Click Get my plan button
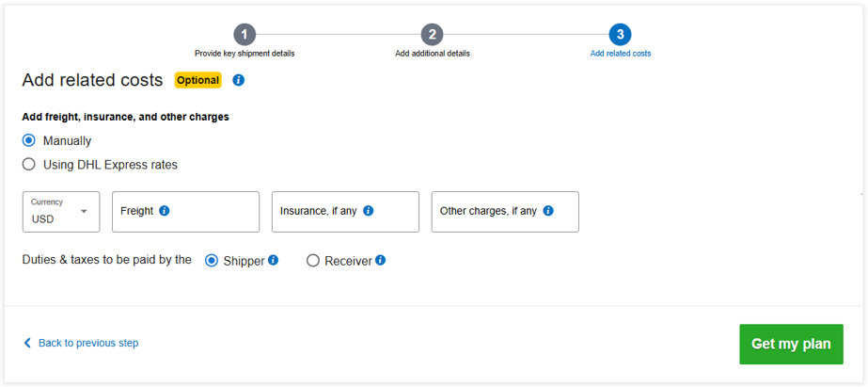Screen dimensions: 868x387 point(791,345)
